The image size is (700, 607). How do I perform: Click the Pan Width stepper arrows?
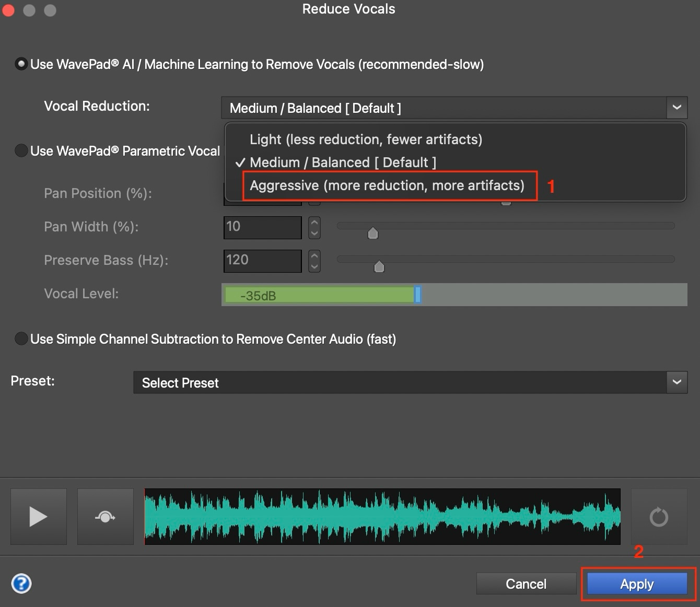[314, 227]
